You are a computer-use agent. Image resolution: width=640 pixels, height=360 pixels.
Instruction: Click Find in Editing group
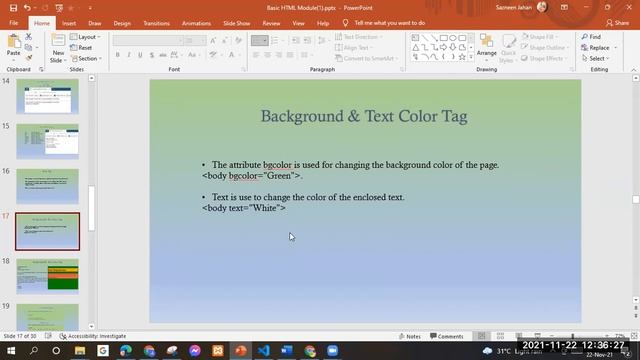tap(591, 37)
